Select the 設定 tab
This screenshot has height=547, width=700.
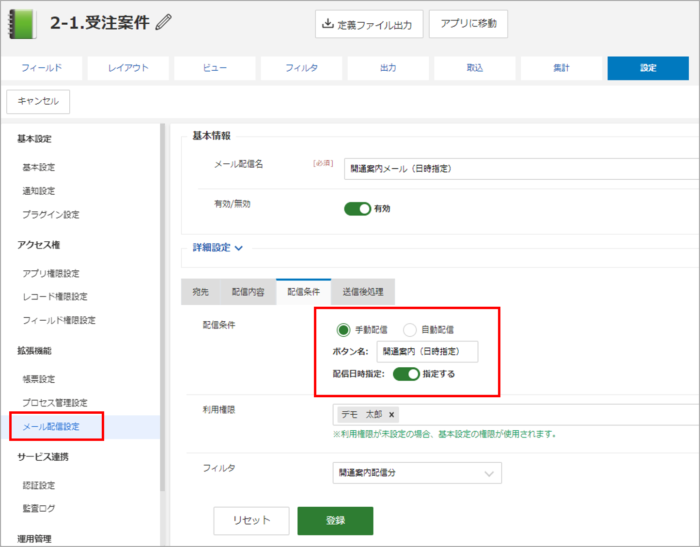tap(648, 68)
